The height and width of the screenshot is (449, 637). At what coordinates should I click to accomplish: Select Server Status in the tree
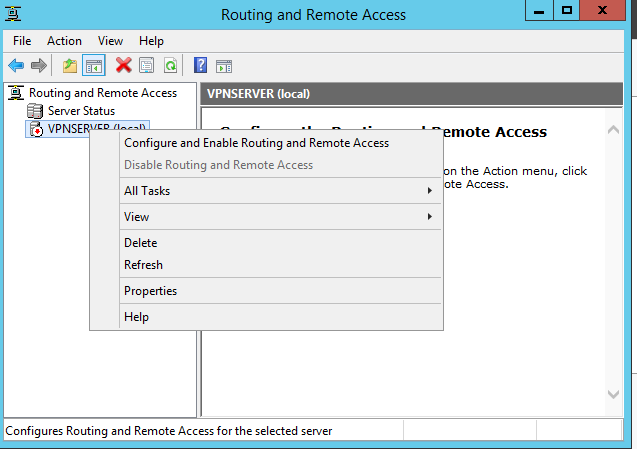(81, 111)
